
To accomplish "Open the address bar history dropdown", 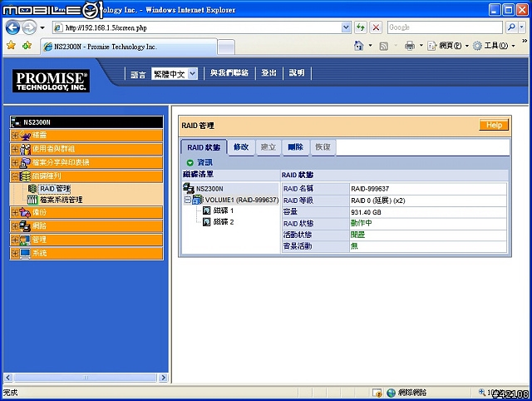I will [346, 27].
